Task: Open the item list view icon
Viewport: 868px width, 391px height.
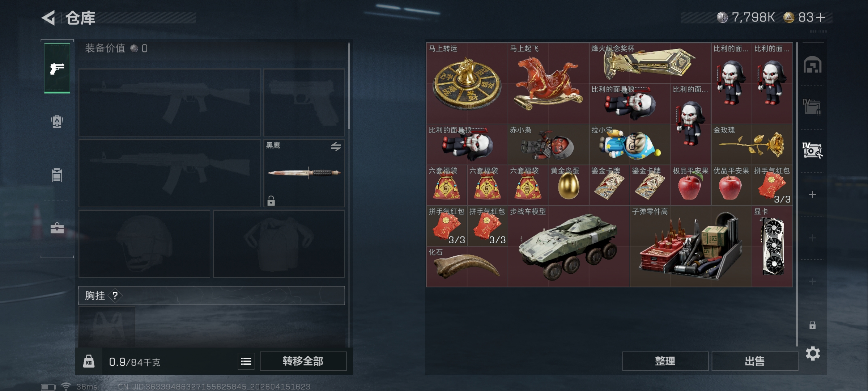Action: pos(246,361)
